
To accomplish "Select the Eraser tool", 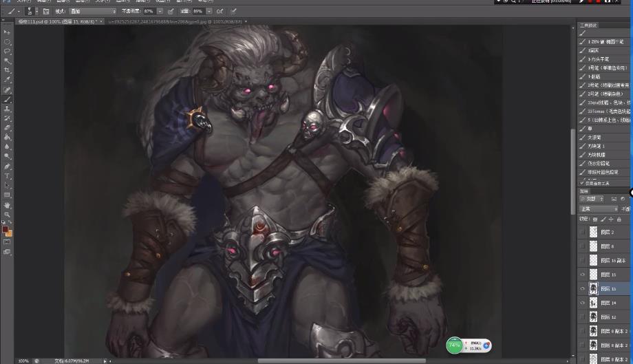I will pos(7,128).
